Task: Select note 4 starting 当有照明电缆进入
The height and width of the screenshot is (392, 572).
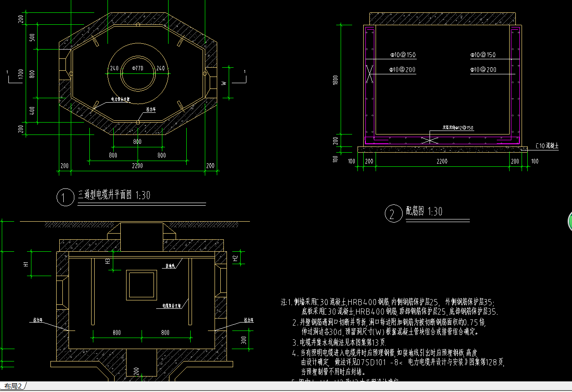Action: point(384,353)
